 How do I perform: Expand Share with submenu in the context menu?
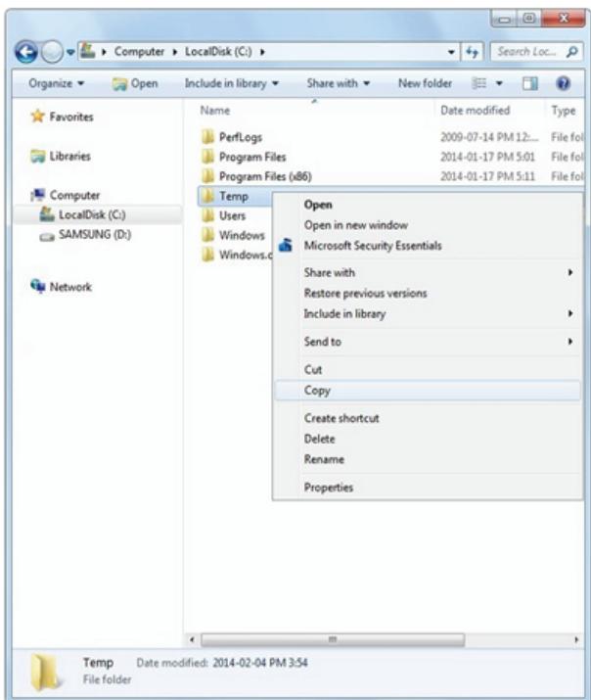(x=429, y=273)
